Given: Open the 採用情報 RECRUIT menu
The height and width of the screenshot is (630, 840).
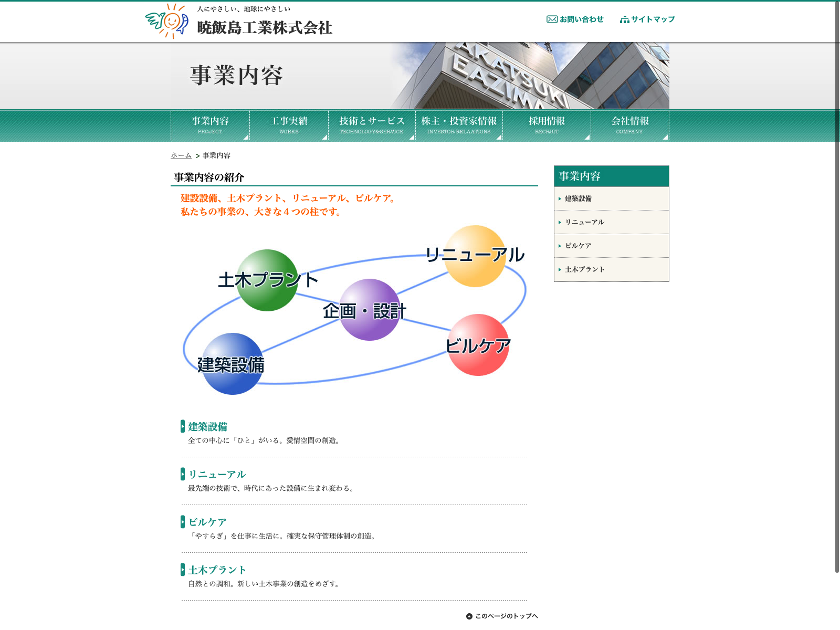Looking at the screenshot, I should coord(547,125).
